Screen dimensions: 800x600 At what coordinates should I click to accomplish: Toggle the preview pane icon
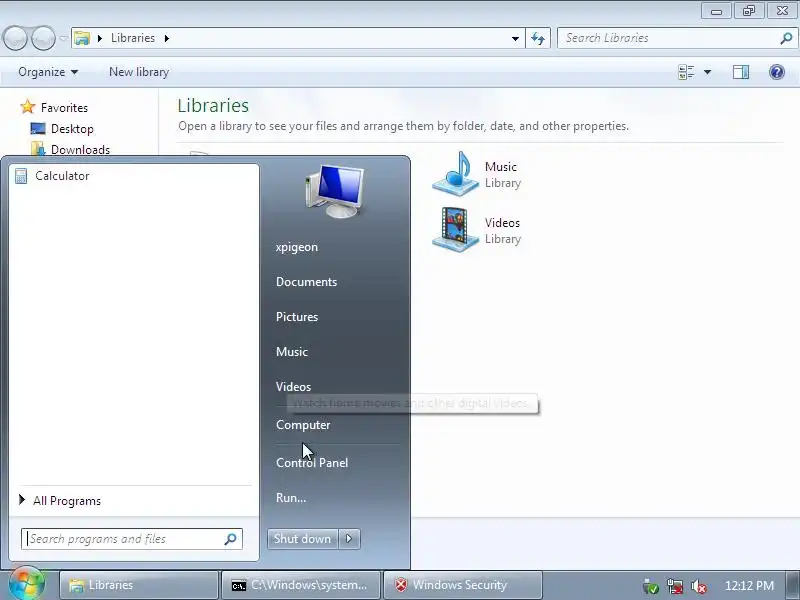[741, 72]
